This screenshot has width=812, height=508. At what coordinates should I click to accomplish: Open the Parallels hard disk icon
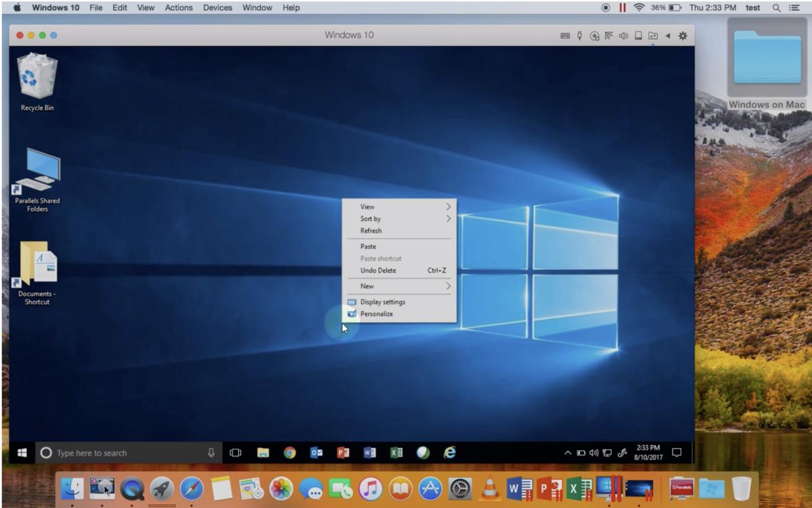pos(638,36)
